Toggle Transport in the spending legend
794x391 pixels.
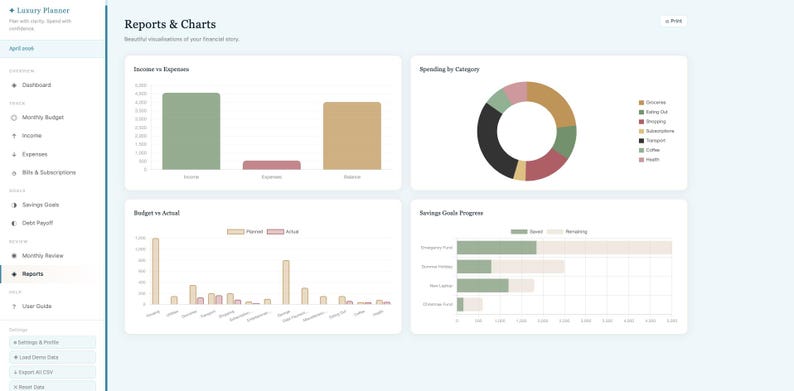point(652,141)
